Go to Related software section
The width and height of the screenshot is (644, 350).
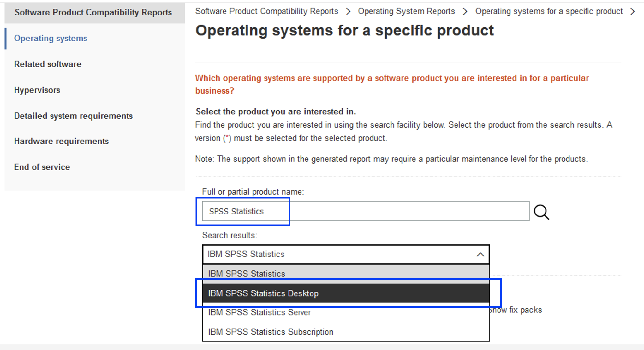[47, 64]
